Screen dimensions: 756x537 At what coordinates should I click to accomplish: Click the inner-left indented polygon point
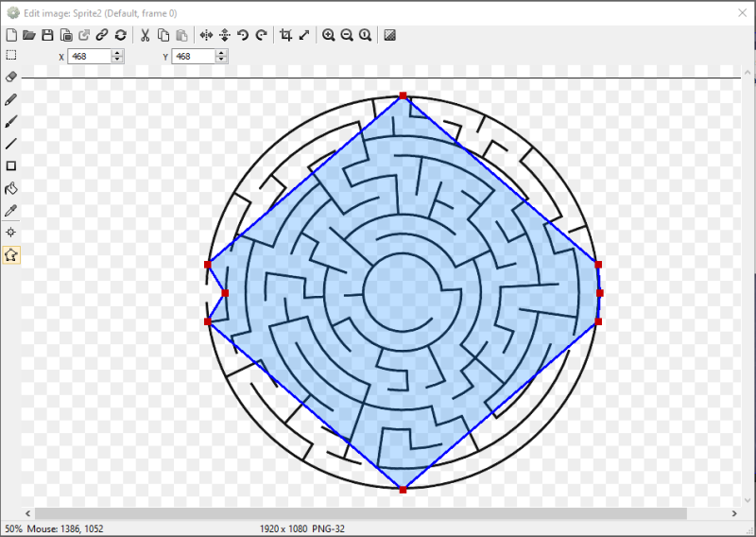tap(225, 293)
